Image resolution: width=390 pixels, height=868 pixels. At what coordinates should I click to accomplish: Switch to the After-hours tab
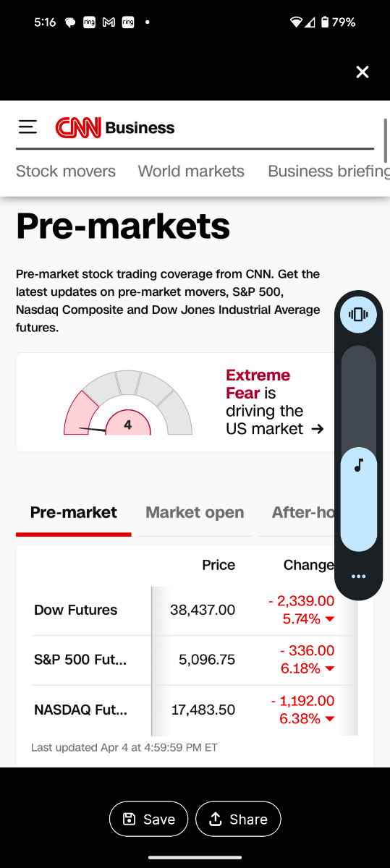pos(303,512)
